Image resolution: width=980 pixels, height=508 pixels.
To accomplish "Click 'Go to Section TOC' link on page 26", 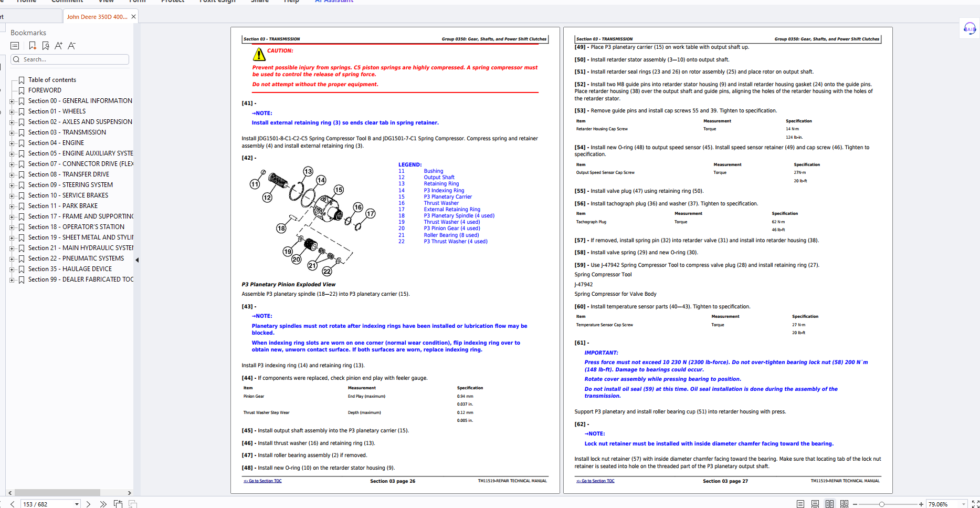I will click(x=262, y=481).
